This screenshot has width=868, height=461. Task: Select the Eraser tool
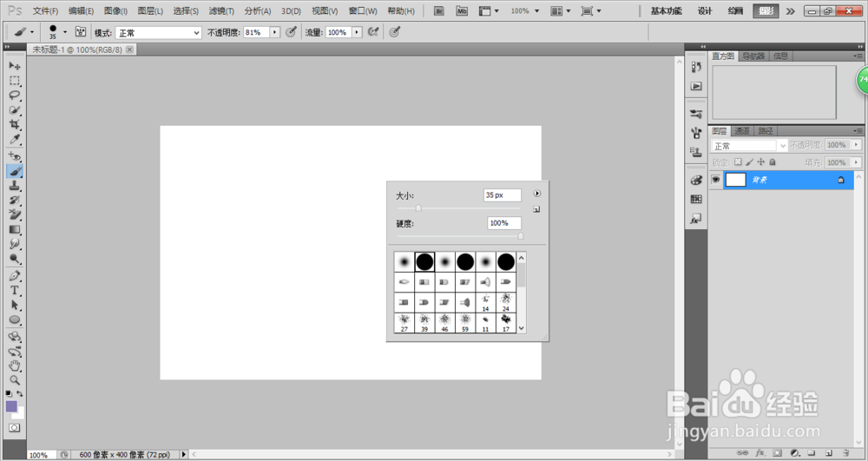point(15,214)
